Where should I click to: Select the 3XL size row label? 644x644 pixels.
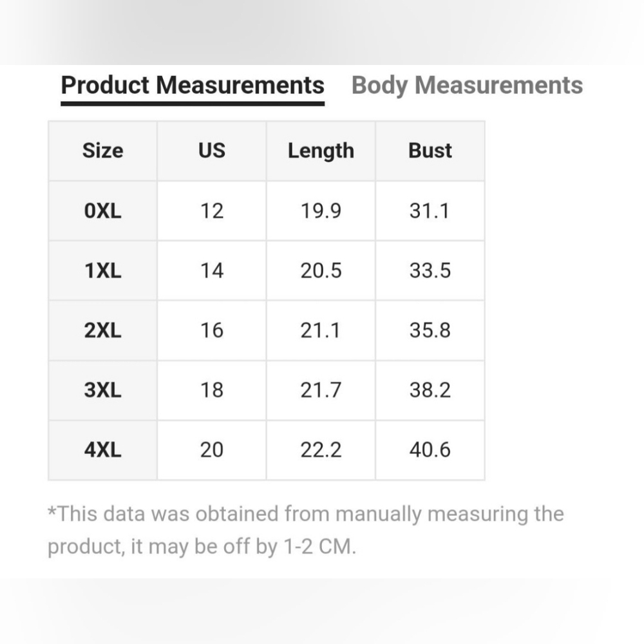click(x=102, y=390)
